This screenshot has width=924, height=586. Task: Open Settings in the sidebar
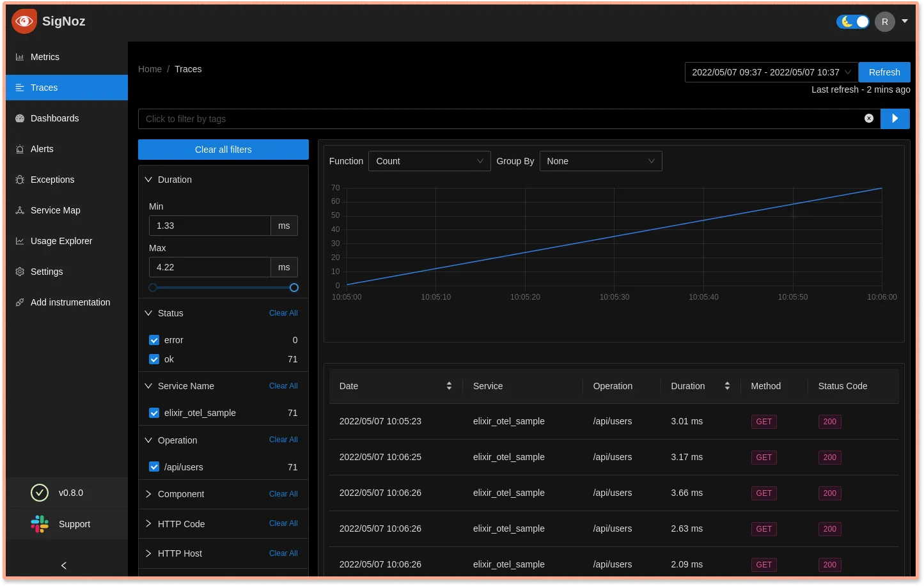pyautogui.click(x=67, y=272)
